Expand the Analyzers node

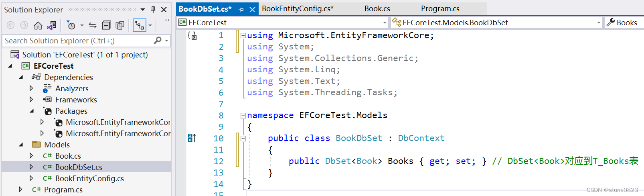click(31, 88)
